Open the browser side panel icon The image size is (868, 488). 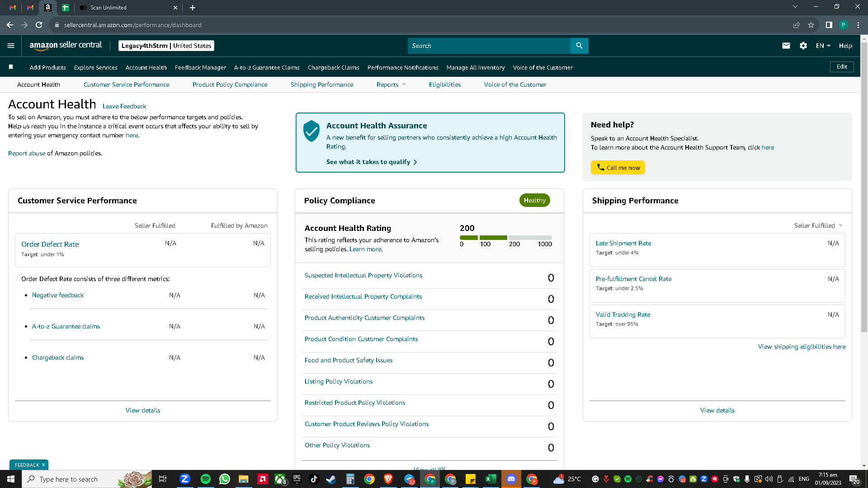(x=829, y=25)
